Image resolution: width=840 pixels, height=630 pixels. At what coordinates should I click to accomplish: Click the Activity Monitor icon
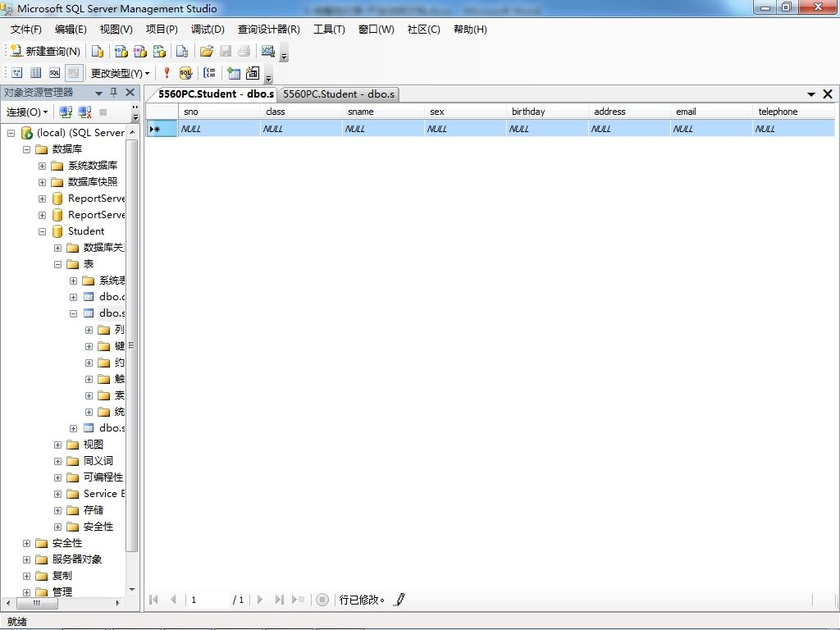tap(268, 51)
